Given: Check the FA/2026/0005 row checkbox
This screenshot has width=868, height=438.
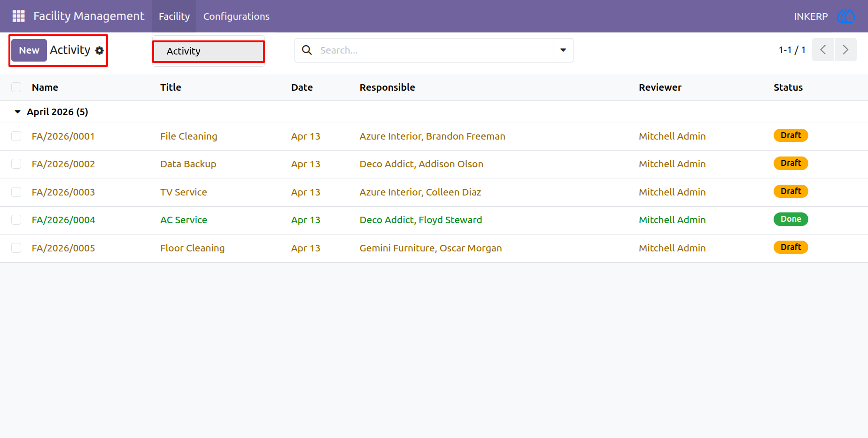Looking at the screenshot, I should click(x=16, y=248).
